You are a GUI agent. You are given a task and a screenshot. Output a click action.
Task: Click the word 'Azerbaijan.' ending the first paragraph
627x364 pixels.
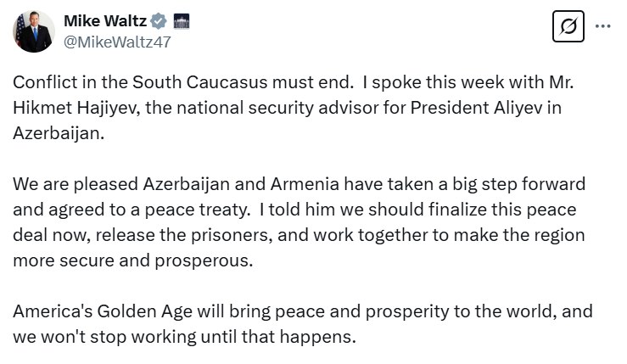pos(59,133)
